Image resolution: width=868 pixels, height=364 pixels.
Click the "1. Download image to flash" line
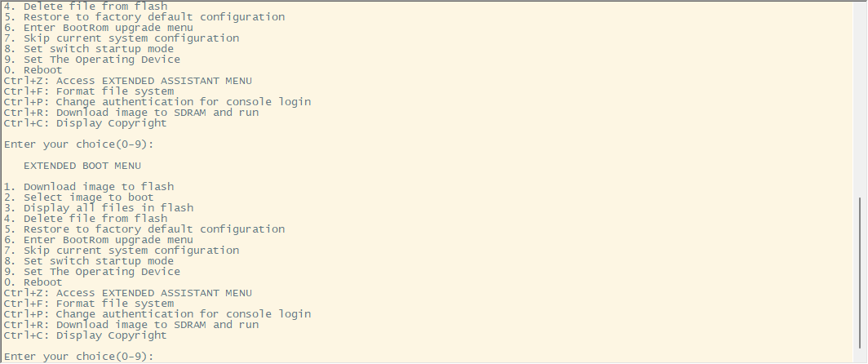click(88, 187)
